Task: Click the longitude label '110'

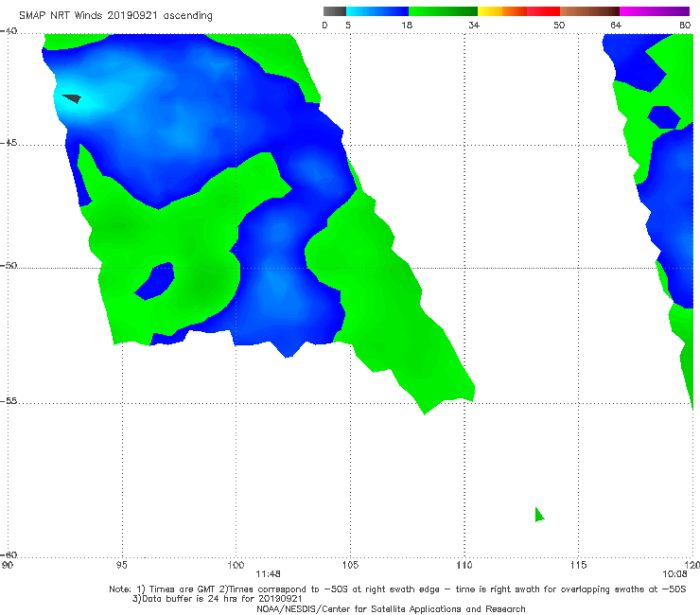Action: pyautogui.click(x=464, y=566)
